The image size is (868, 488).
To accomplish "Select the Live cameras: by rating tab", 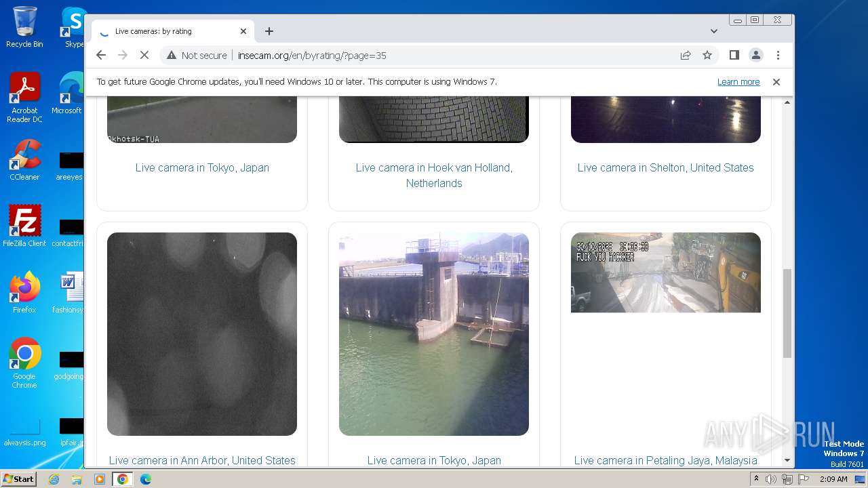I will click(173, 31).
